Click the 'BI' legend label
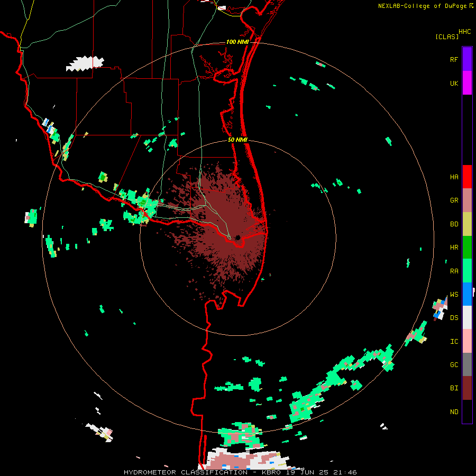This screenshot has height=476, width=476. click(x=454, y=388)
